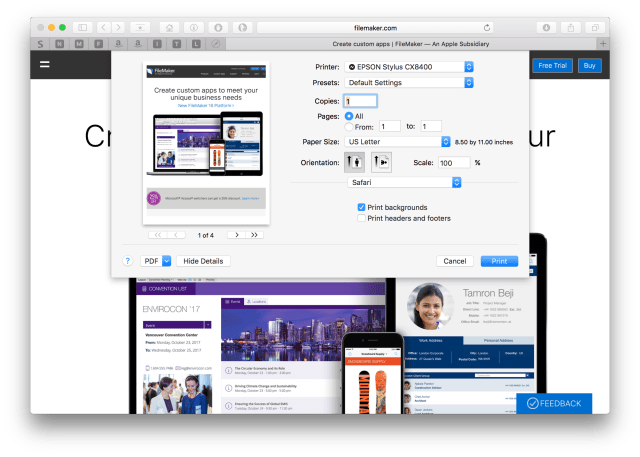
Task: Enable Print headers and footers checkbox
Action: pyautogui.click(x=361, y=218)
